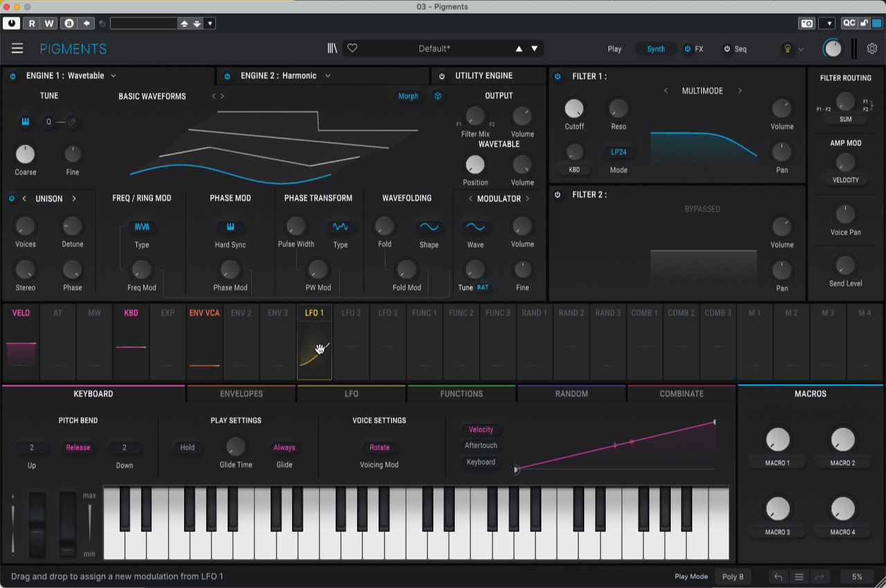Image resolution: width=886 pixels, height=588 pixels.
Task: Adjust the master volume knob at top right
Action: coord(833,48)
